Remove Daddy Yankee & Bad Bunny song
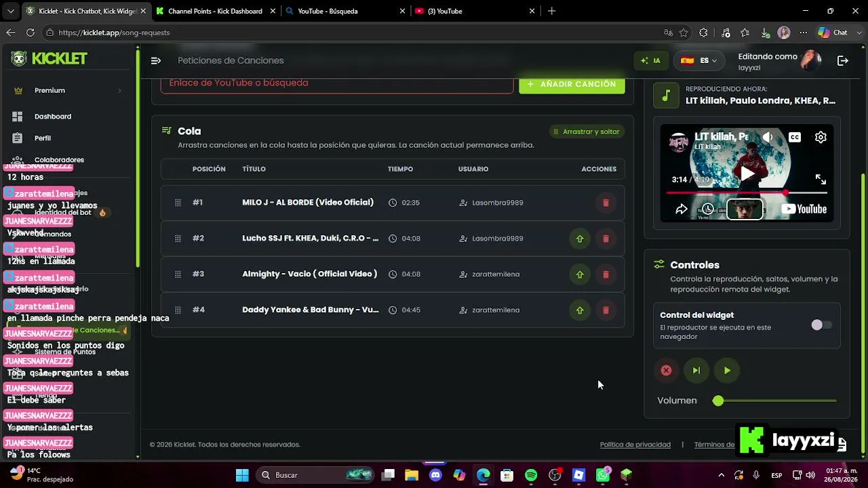Screen dimensions: 868x488 (606, 310)
